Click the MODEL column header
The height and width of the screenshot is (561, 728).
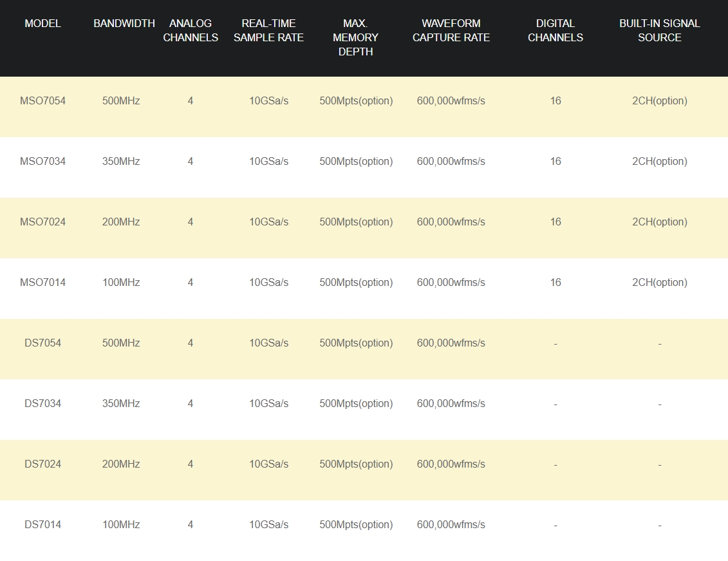(42, 23)
